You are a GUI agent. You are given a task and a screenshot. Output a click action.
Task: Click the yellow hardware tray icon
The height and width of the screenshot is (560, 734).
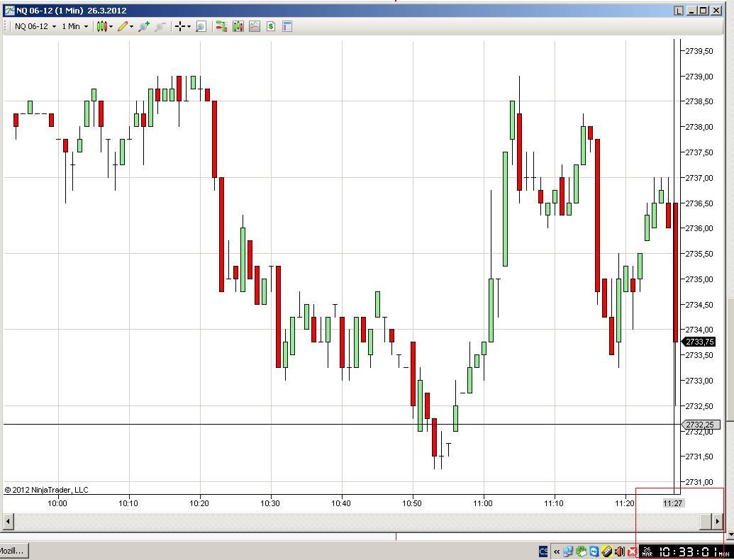pos(606,552)
